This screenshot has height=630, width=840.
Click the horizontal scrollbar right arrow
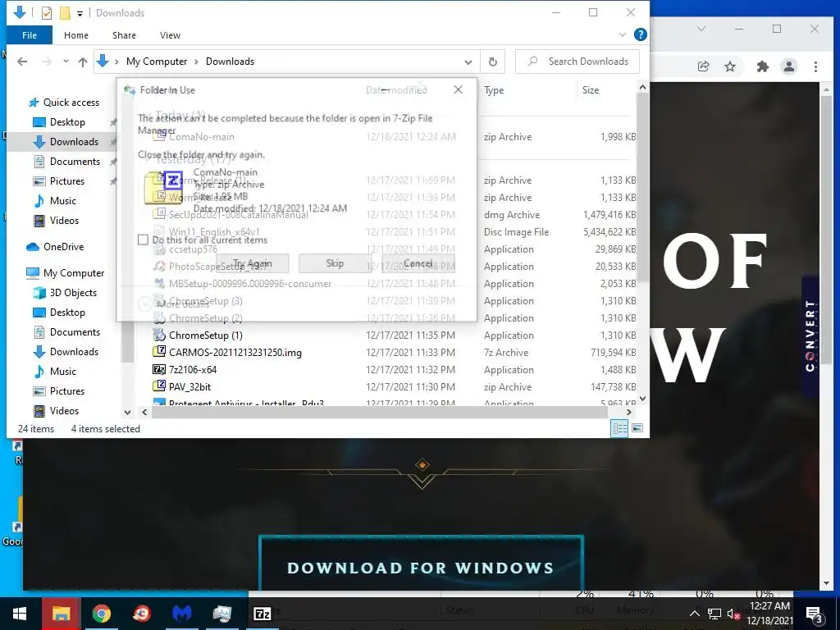[629, 412]
